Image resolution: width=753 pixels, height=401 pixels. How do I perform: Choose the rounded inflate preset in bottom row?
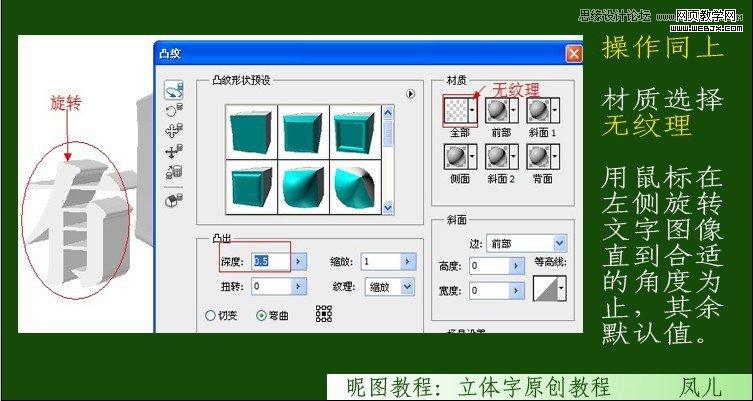[x=304, y=186]
